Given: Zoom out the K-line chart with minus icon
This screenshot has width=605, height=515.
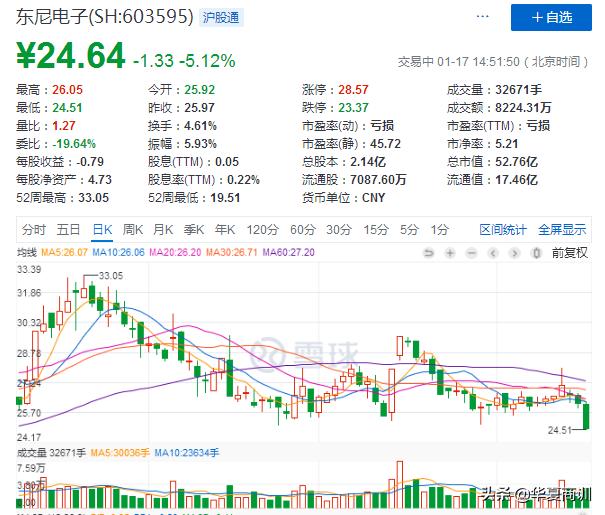Looking at the screenshot, I should 471,253.
